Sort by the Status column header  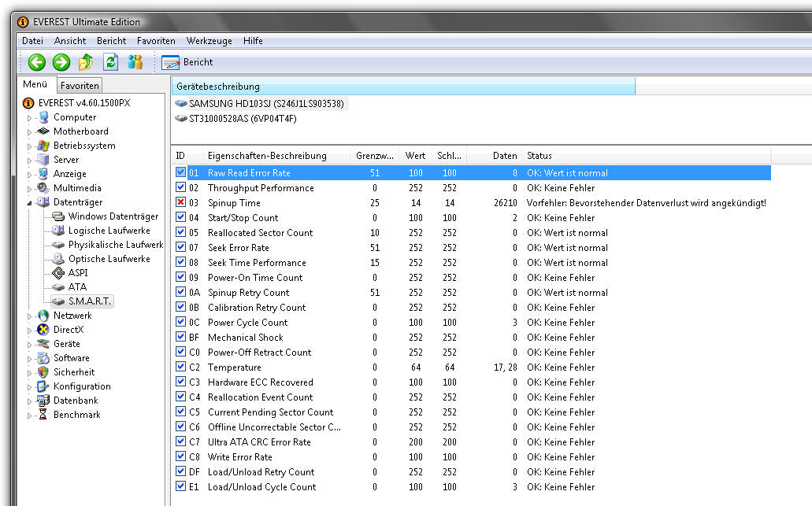click(646, 156)
